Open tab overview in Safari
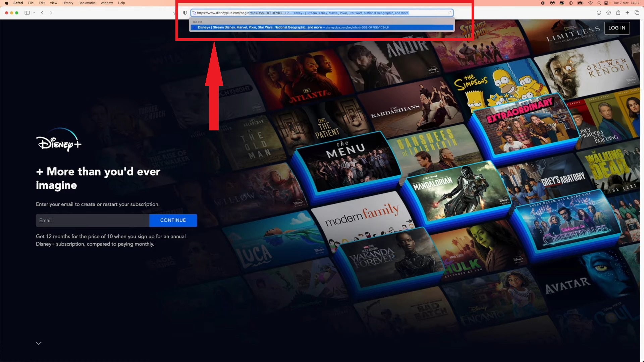The width and height of the screenshot is (644, 362). tap(637, 13)
